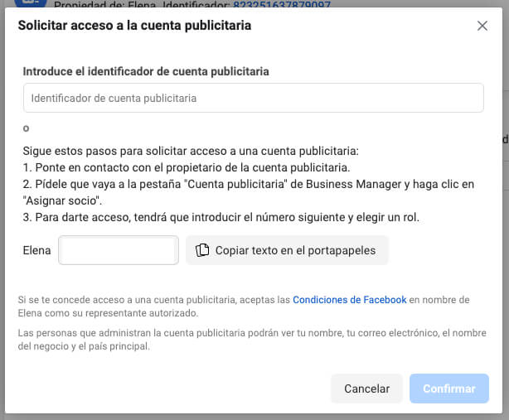Click the text "Copiar texto en el portapapeles"
Screen dimensions: 509x420
pyautogui.click(x=295, y=250)
